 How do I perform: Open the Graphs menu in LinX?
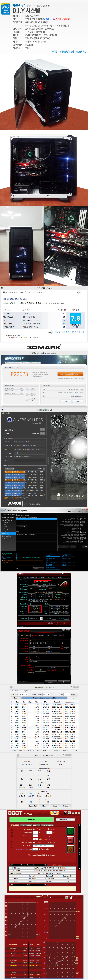pos(25,691)
